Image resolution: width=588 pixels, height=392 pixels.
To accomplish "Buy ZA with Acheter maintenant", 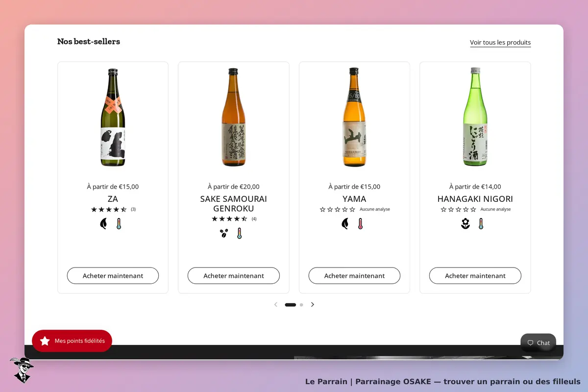I will (113, 276).
